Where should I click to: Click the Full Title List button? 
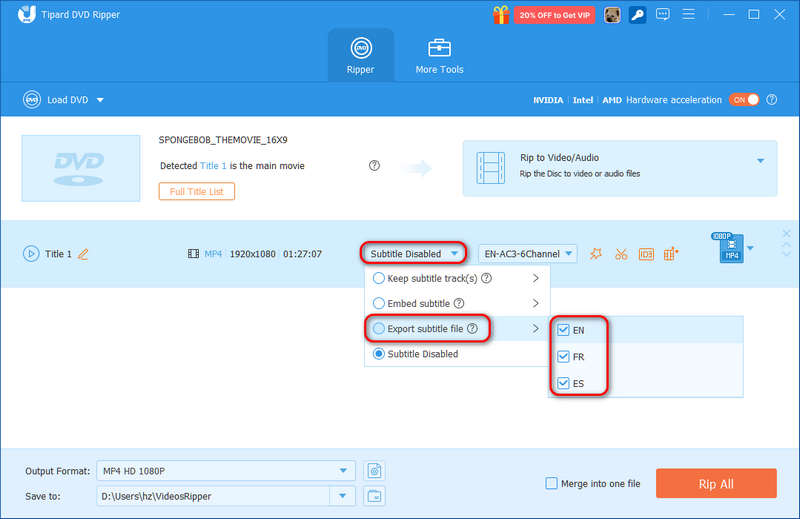pos(196,191)
